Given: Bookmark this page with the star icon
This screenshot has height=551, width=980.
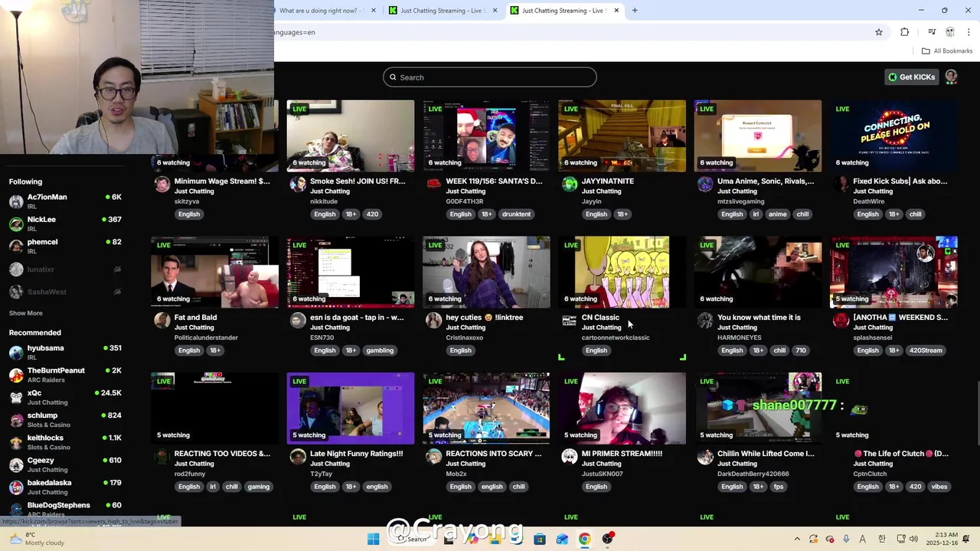Looking at the screenshot, I should (879, 32).
